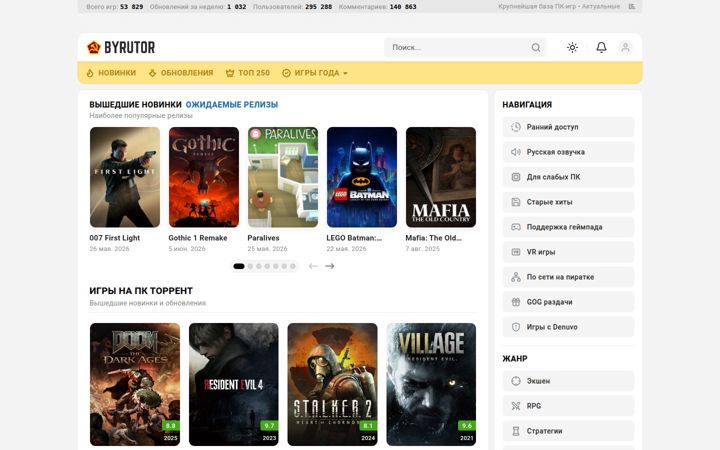
Task: Click the Mafia: The Old... title link
Action: [x=433, y=238]
